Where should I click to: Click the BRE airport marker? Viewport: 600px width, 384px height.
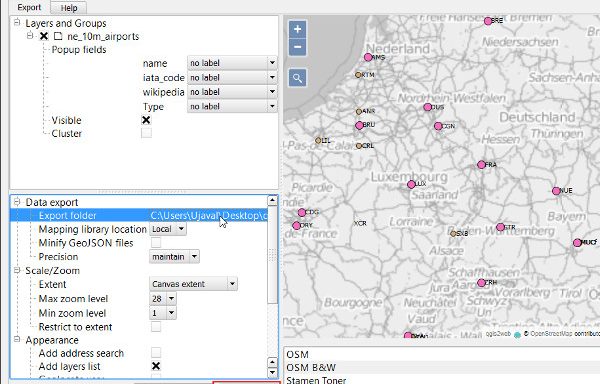click(x=488, y=21)
